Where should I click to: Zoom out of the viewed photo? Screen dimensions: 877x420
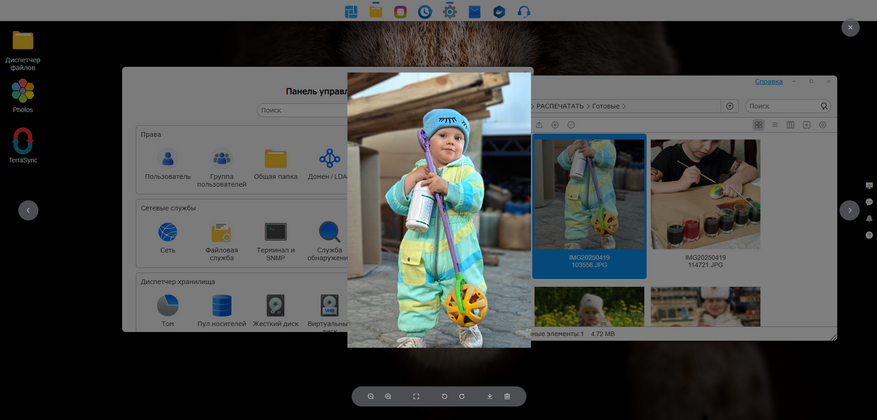[371, 397]
